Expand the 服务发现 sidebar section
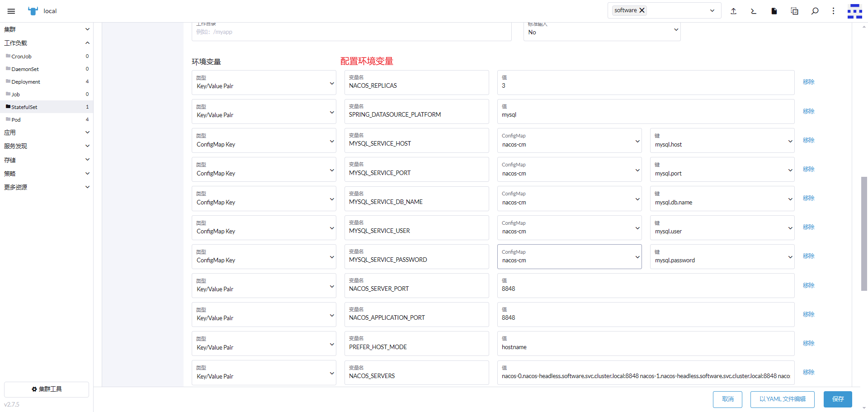Viewport: 868px width, 412px height. 47,146
